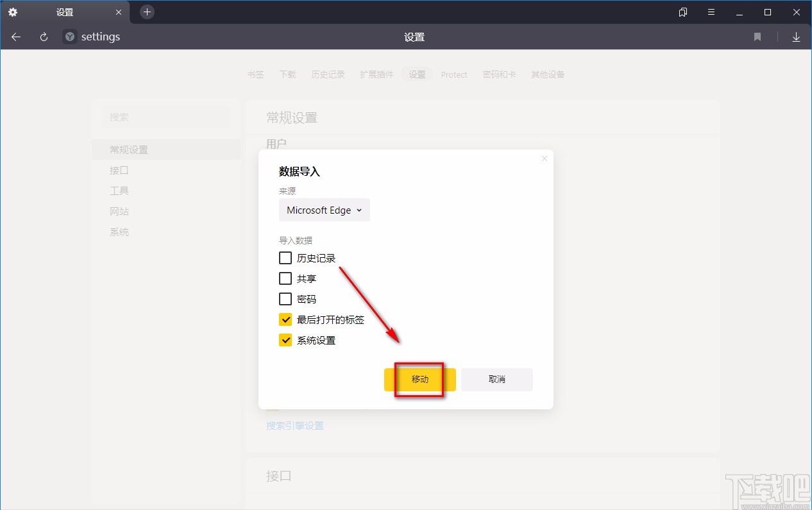This screenshot has width=812, height=510.
Task: Open the 搜索引擎设置 link
Action: point(294,425)
